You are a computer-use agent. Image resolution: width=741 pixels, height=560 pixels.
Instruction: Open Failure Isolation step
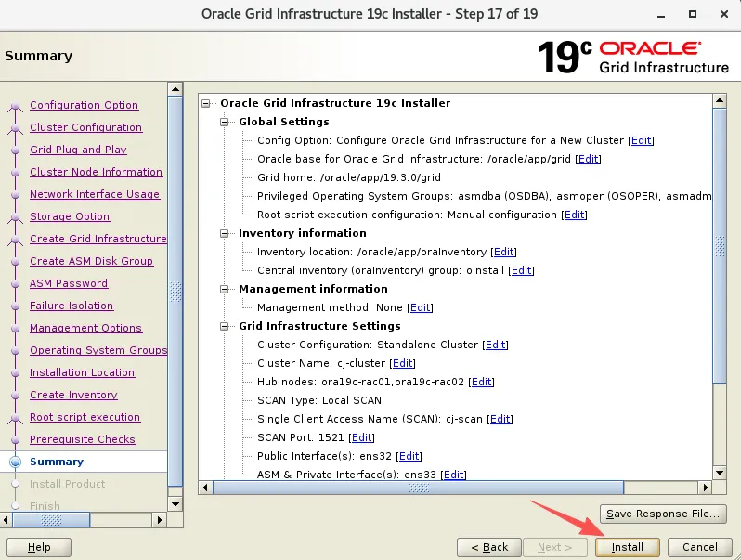71,306
